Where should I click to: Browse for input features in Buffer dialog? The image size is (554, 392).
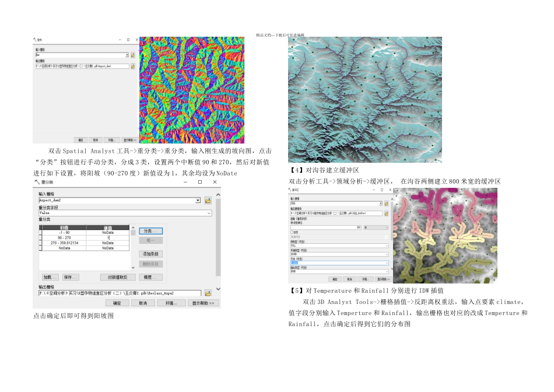coord(386,204)
